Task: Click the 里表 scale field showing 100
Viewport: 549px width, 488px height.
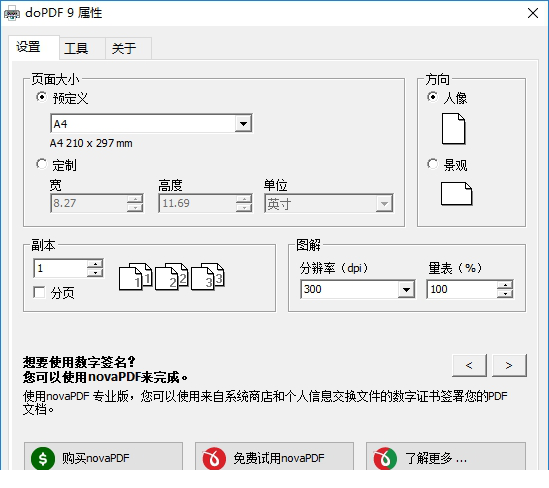Action: [x=462, y=289]
